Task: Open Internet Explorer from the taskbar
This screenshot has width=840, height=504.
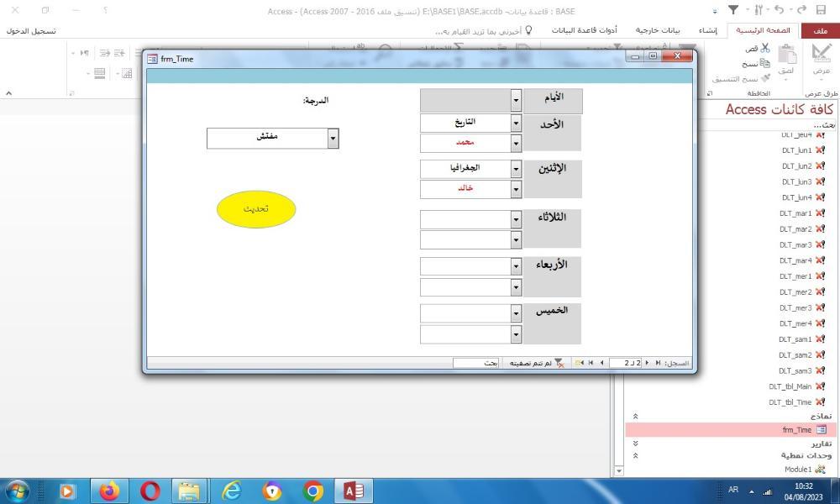Action: click(232, 491)
